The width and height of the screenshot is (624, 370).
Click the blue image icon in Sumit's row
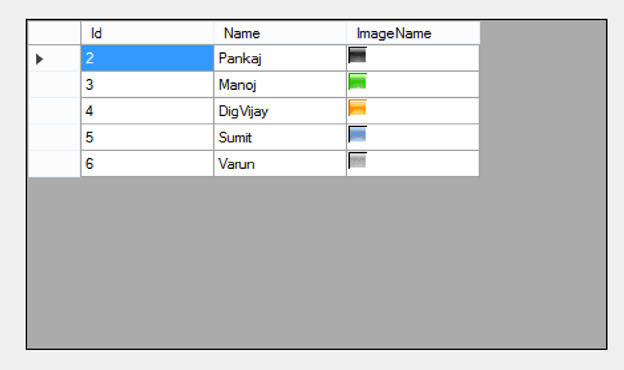[357, 134]
